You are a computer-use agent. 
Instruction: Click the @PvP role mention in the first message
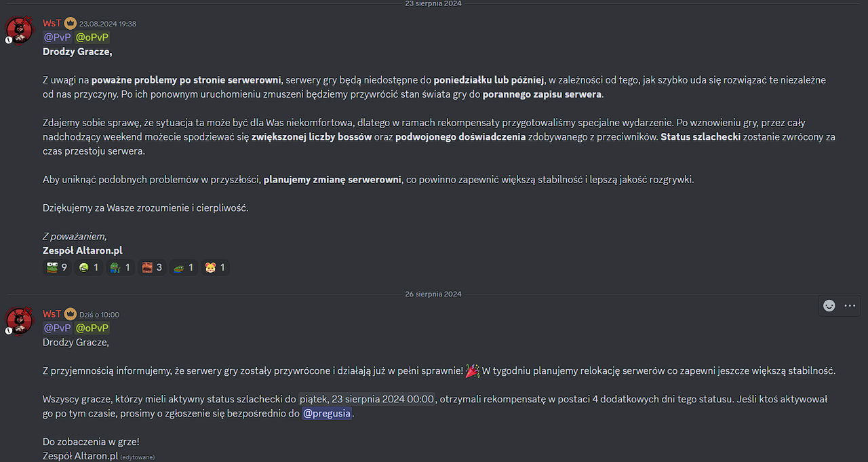tap(57, 37)
